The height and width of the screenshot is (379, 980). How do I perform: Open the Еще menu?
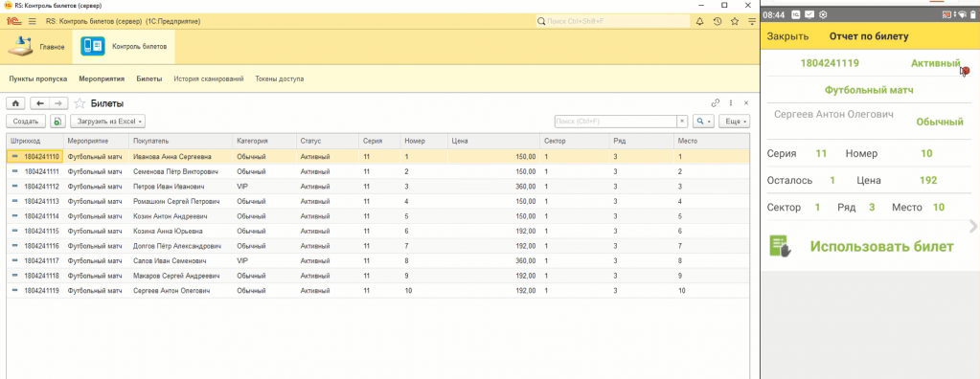coord(735,122)
